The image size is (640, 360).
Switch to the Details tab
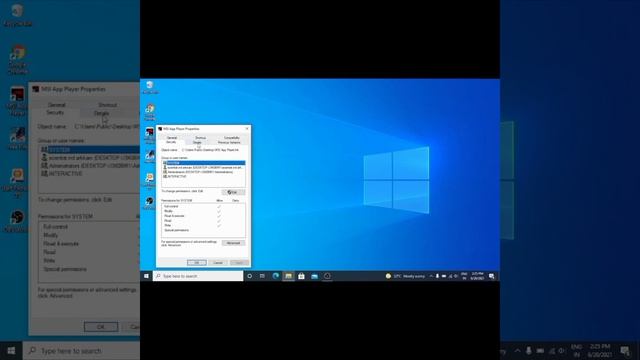(197, 142)
